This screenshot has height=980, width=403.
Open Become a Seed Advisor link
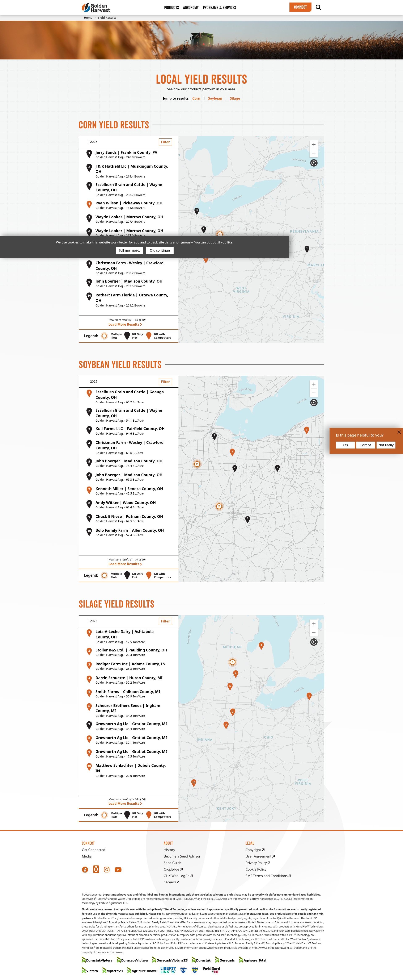[x=182, y=856]
